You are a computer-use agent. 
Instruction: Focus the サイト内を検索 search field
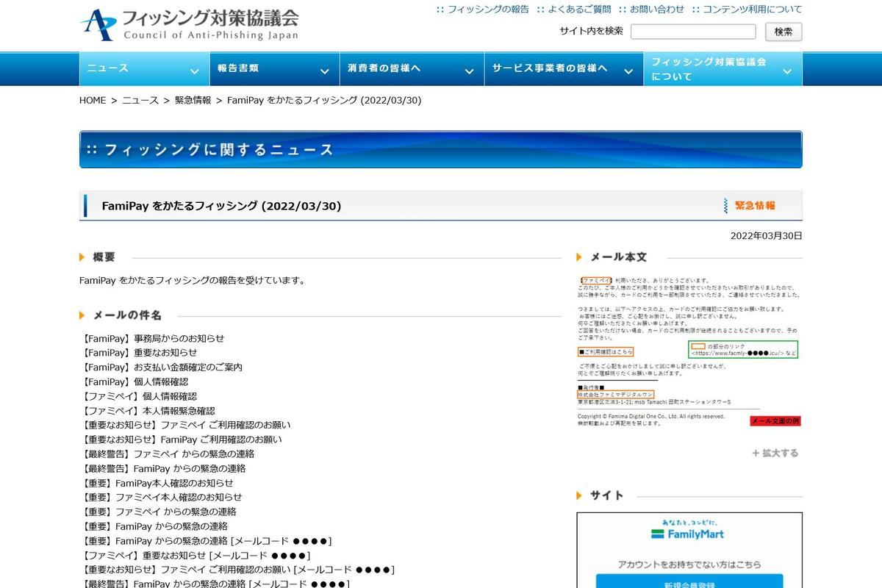693,32
